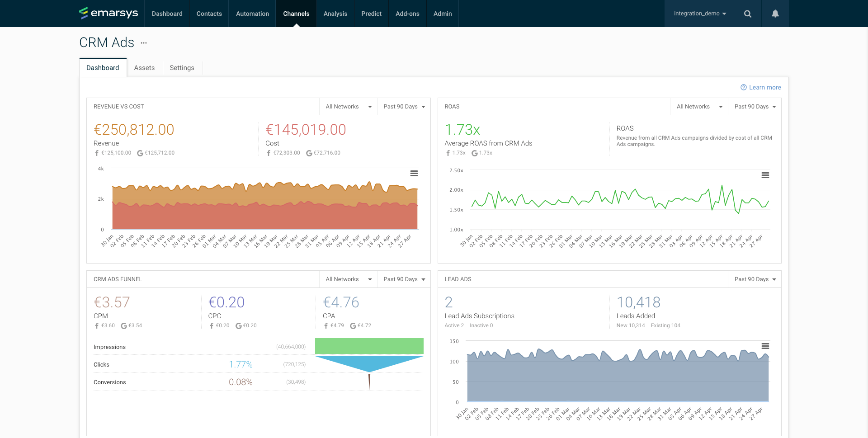Viewport: 868px width, 438px height.
Task: Follow the Learn more link
Action: (764, 87)
